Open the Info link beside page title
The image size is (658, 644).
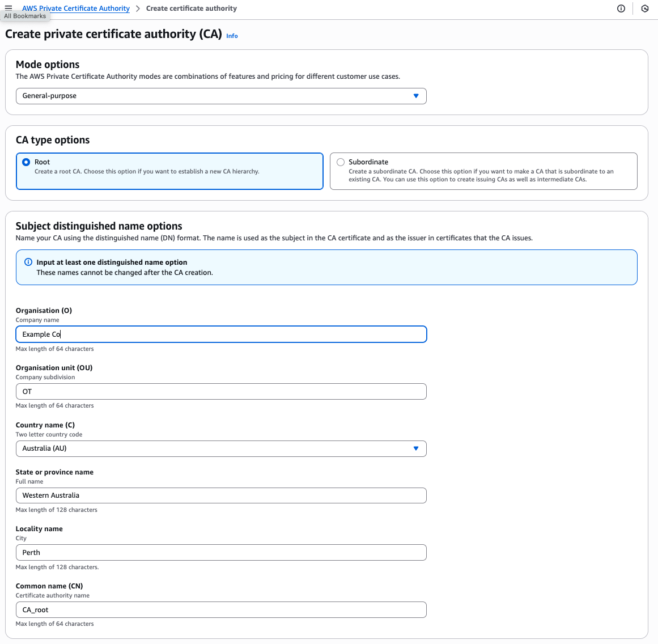click(x=232, y=36)
